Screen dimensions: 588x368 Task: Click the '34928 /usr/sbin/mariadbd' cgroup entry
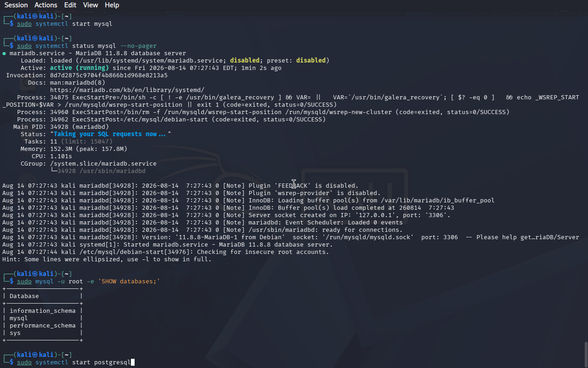[102, 171]
